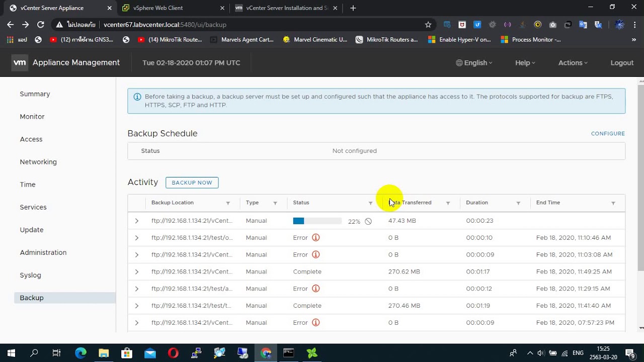Reload the Appliance Management page

tap(41, 25)
